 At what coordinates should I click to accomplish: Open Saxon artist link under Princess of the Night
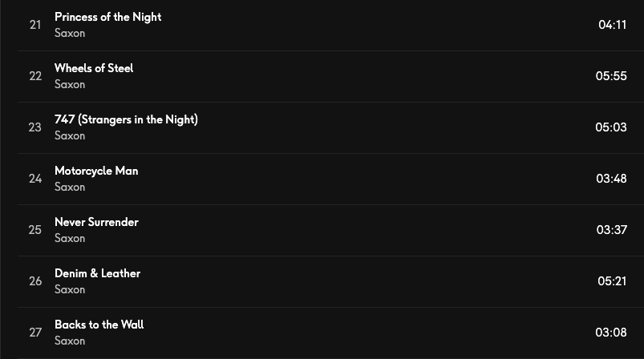[70, 33]
